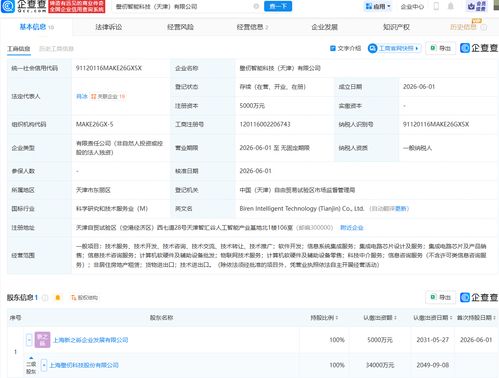The width and height of the screenshot is (499, 378).
Task: Sort by 持股比例 column arrow
Action: pyautogui.click(x=337, y=318)
